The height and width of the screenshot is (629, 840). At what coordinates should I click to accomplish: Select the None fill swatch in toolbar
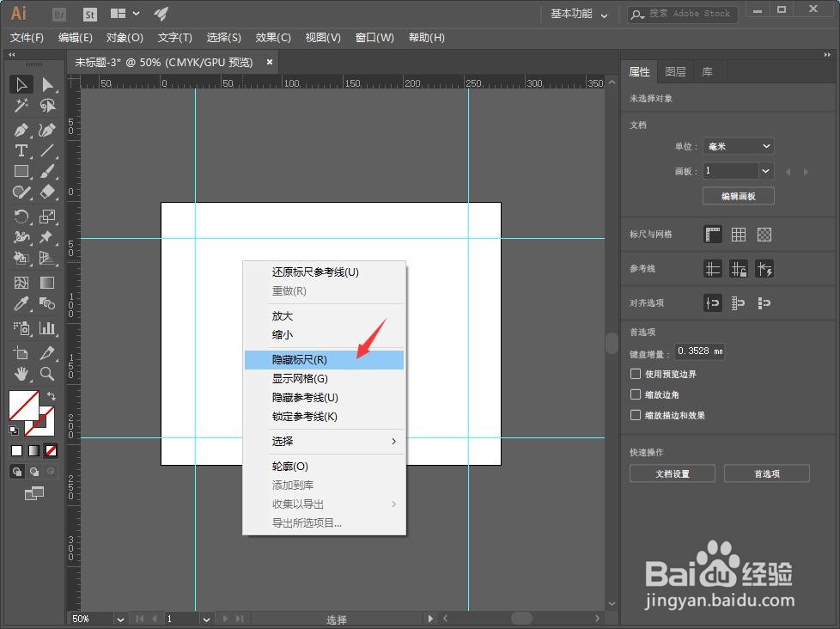(50, 449)
